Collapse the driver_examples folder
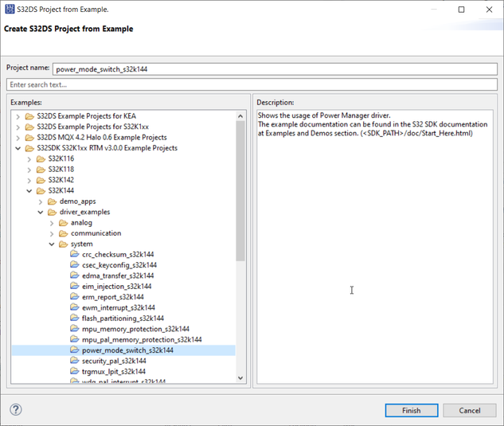The height and width of the screenshot is (426, 504). [x=41, y=212]
